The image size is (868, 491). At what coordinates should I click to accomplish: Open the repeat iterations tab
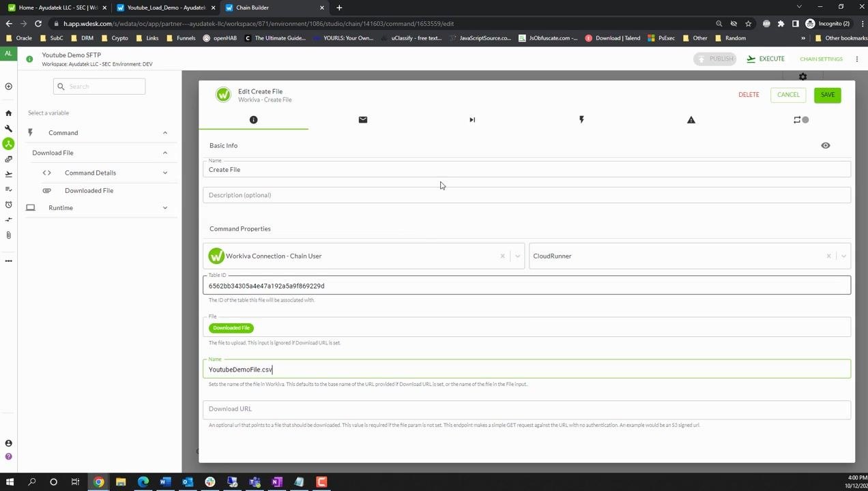(800, 120)
